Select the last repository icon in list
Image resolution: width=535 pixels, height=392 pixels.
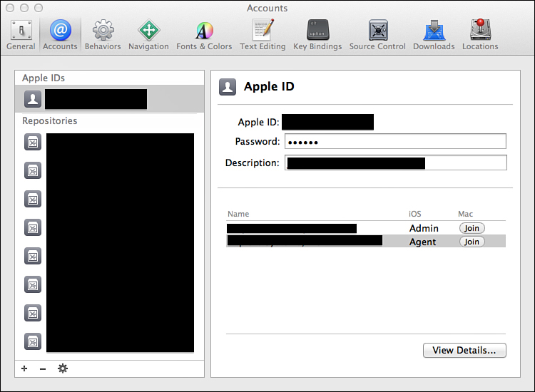pos(33,341)
